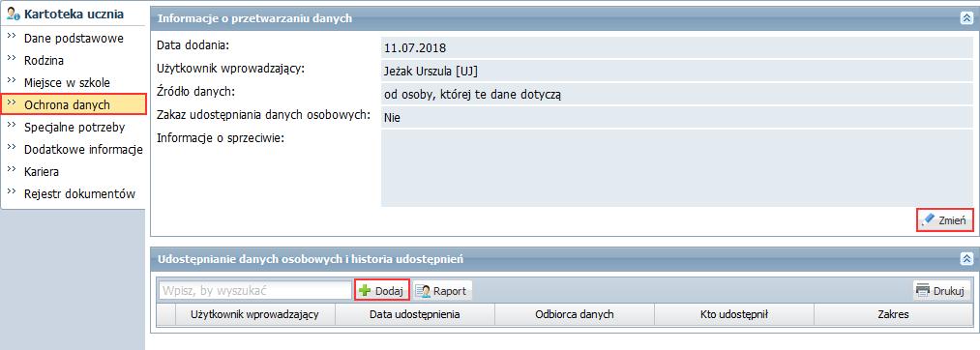Screen dimensions: 980x350
Task: Click 'od osoby, której te dane dotyczą'
Action: (676, 95)
